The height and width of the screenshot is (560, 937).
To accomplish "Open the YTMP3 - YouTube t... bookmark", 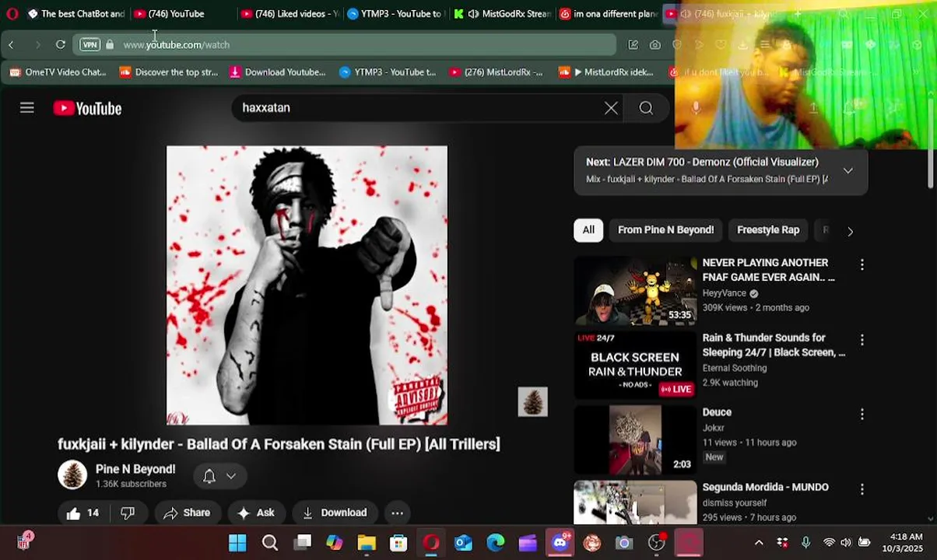I will (x=388, y=72).
